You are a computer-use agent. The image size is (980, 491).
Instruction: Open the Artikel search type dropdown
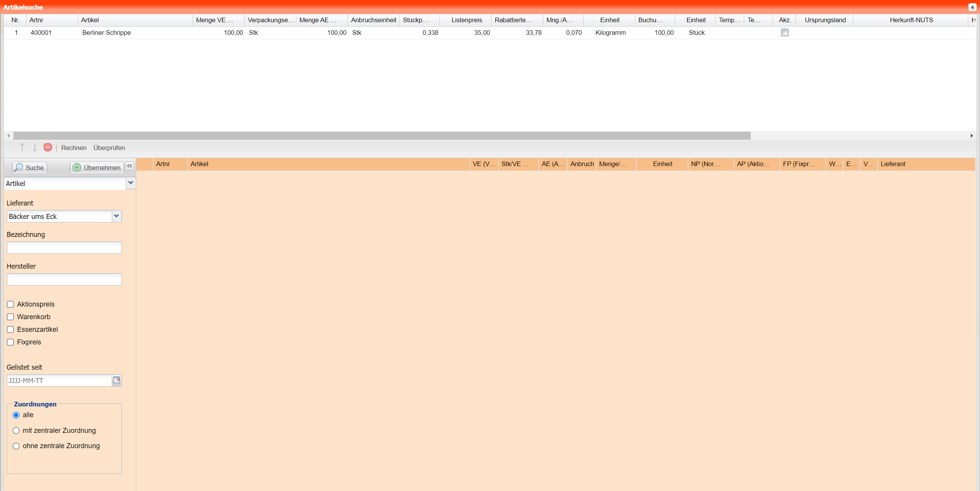point(131,183)
